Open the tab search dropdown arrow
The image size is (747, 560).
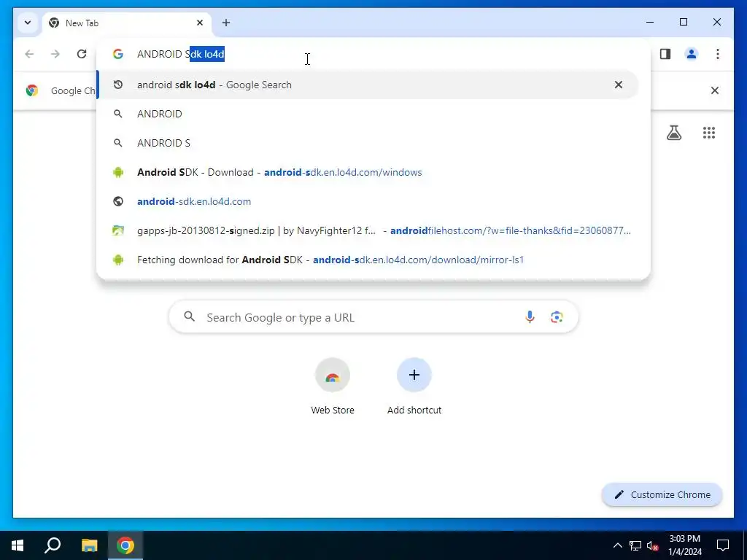tap(28, 23)
